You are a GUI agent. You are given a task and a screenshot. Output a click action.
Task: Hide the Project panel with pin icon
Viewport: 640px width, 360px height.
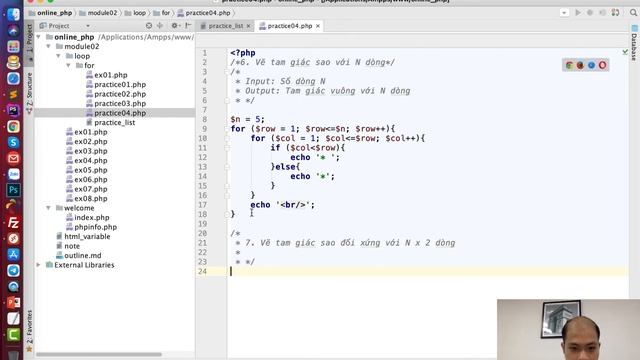188,26
